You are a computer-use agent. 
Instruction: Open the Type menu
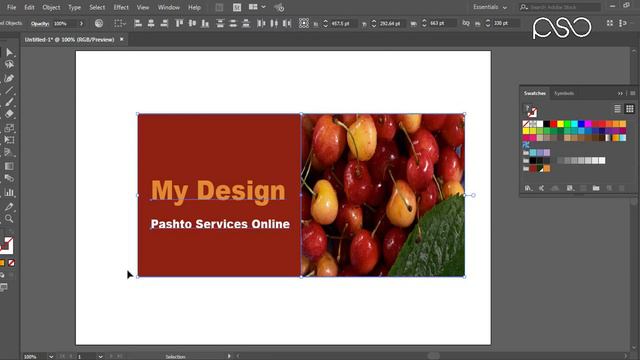(x=74, y=7)
